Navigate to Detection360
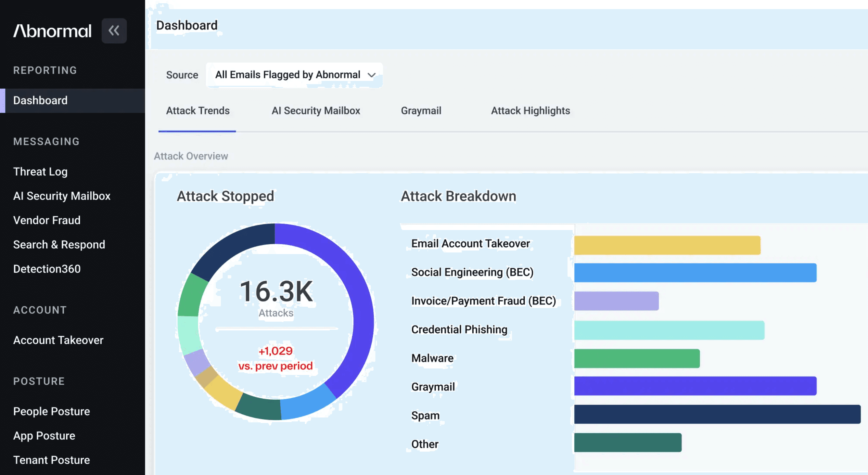The width and height of the screenshot is (868, 475). click(47, 269)
